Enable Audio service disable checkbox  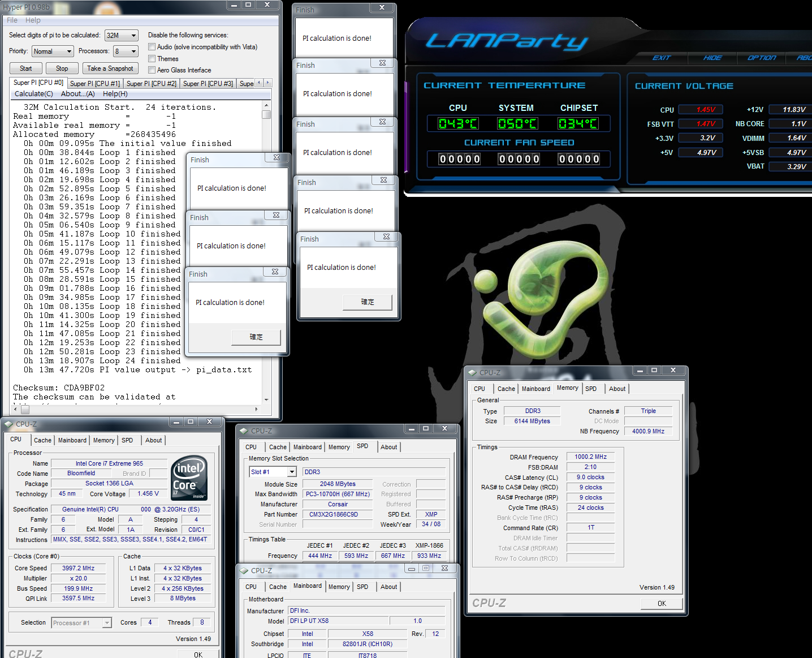[152, 47]
